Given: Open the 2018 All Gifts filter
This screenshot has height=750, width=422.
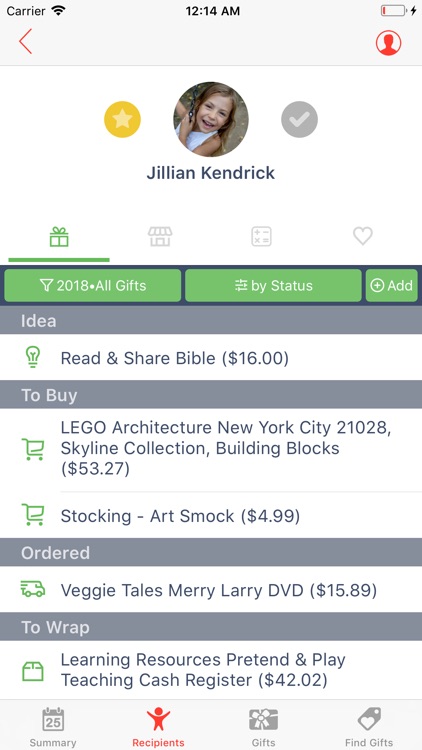Looking at the screenshot, I should click(x=93, y=286).
